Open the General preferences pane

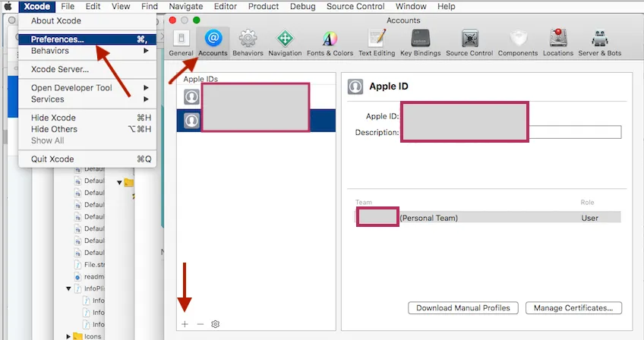click(181, 42)
